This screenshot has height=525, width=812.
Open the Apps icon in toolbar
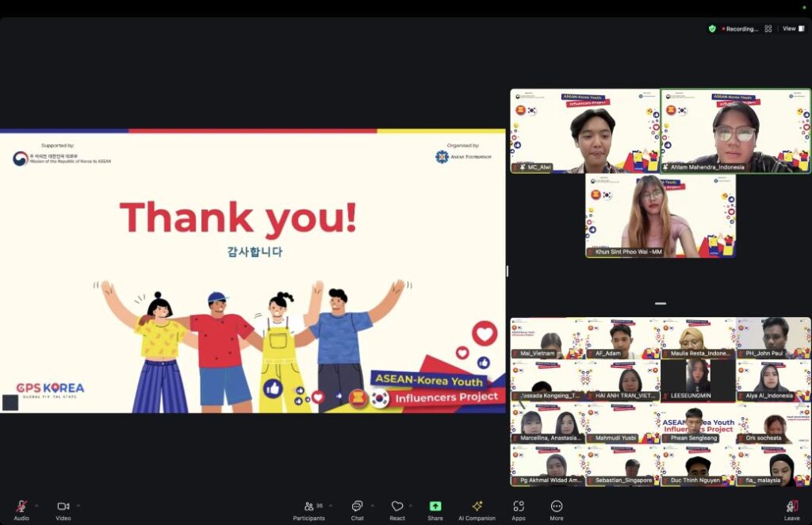[x=519, y=508]
